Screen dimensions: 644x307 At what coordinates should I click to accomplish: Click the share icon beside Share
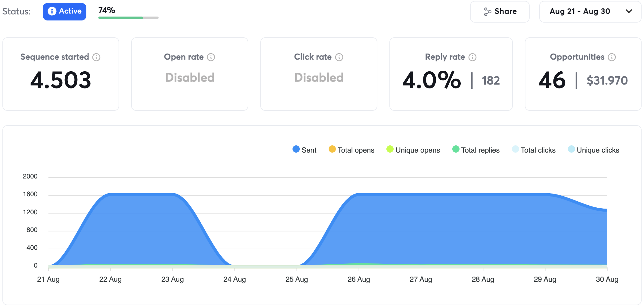tap(487, 12)
